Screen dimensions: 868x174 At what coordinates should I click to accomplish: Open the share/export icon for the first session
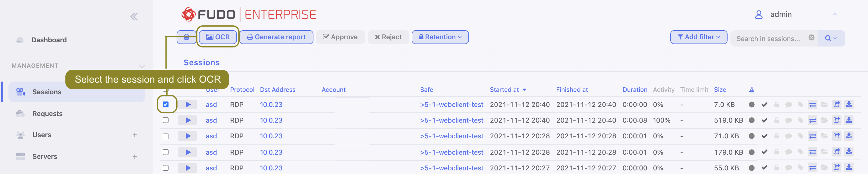pos(837,105)
